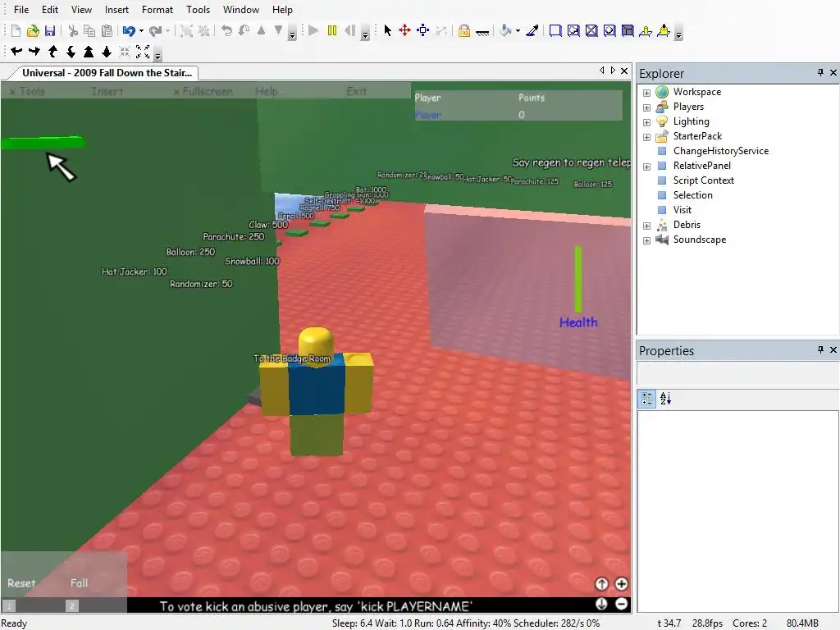Click the in-game Fall button
The image size is (840, 630).
(79, 583)
